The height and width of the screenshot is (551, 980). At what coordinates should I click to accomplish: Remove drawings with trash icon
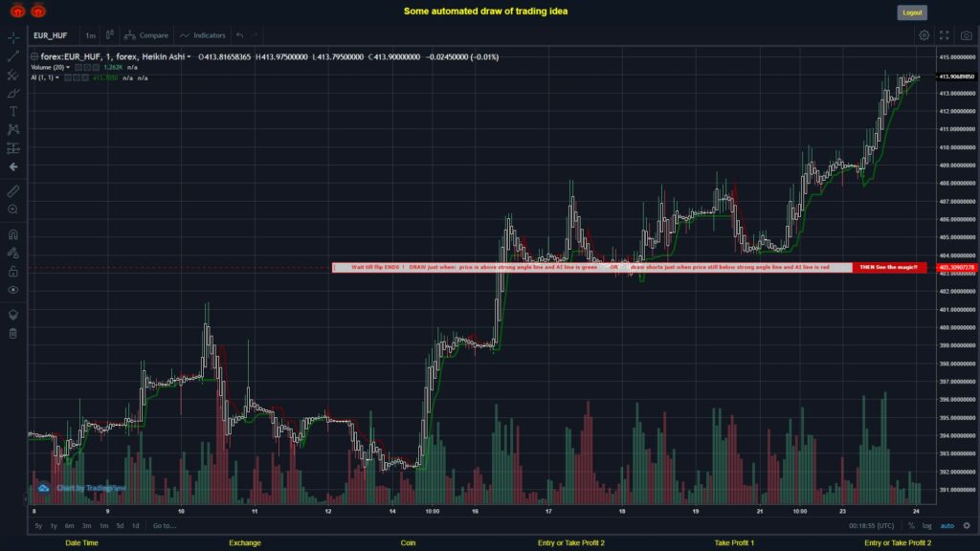(13, 333)
